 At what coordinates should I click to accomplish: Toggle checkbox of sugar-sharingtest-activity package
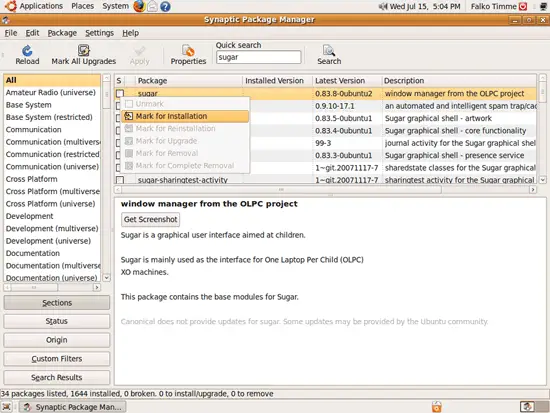120,180
